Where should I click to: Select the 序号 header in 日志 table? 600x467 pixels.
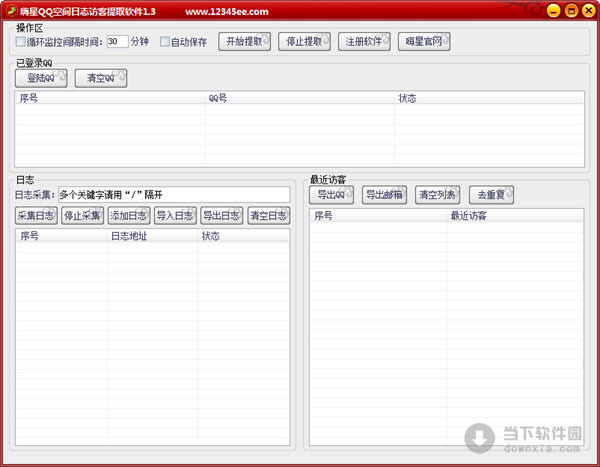coord(62,236)
